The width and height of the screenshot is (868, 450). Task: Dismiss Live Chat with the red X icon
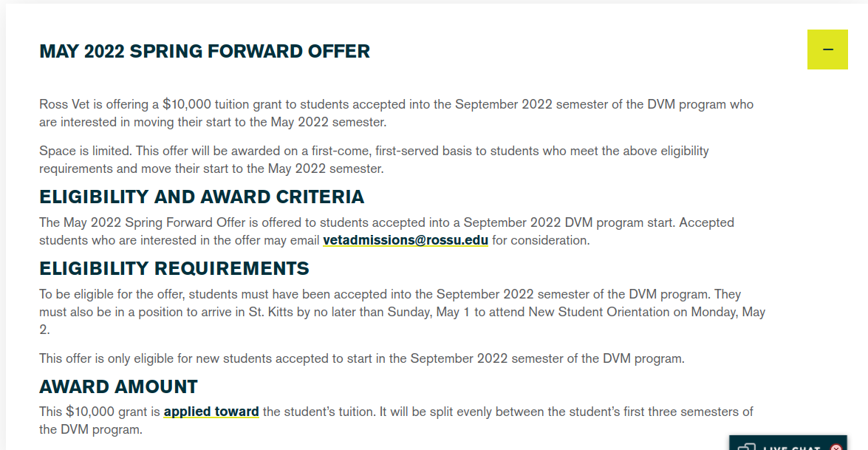[836, 447]
